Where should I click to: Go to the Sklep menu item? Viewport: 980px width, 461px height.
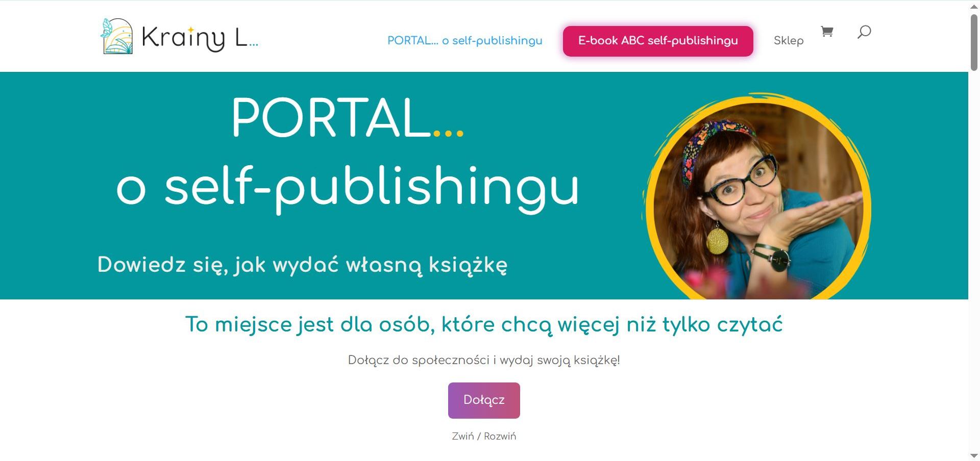coord(789,41)
